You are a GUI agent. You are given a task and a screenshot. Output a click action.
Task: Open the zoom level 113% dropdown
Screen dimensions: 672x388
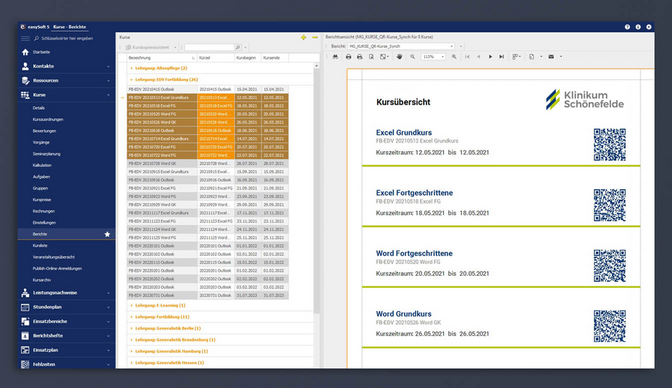click(x=433, y=57)
